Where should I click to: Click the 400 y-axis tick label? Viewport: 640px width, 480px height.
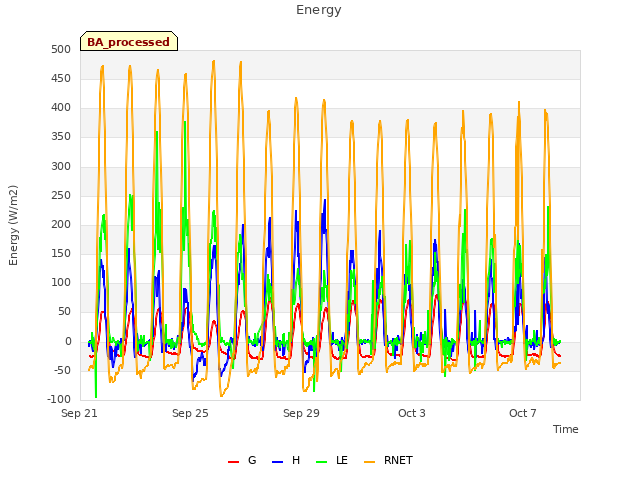tap(61, 108)
